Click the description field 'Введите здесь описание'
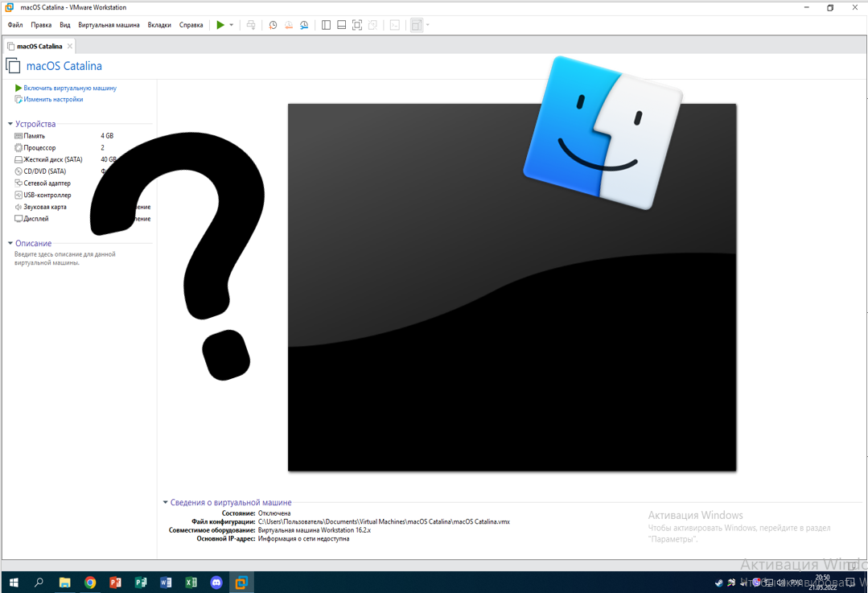The image size is (868, 593). point(65,258)
